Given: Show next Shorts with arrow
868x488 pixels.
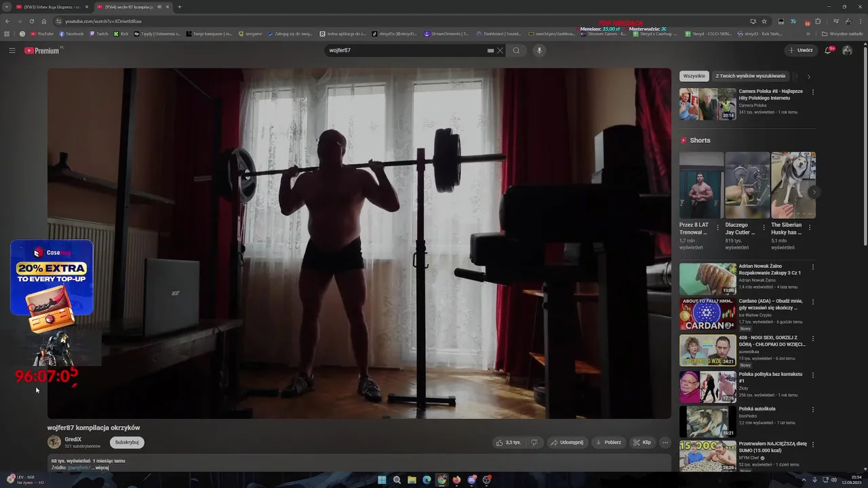Looking at the screenshot, I should (x=814, y=192).
